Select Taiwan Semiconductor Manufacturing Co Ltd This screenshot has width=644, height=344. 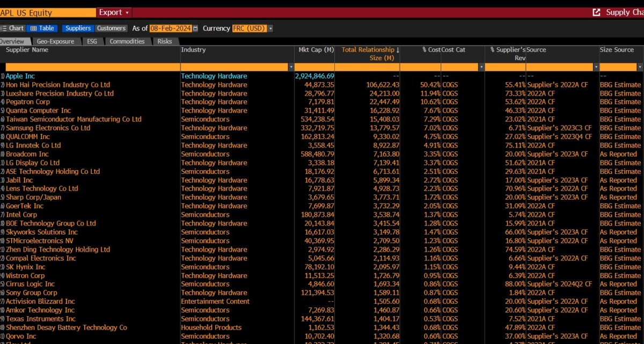pos(75,119)
